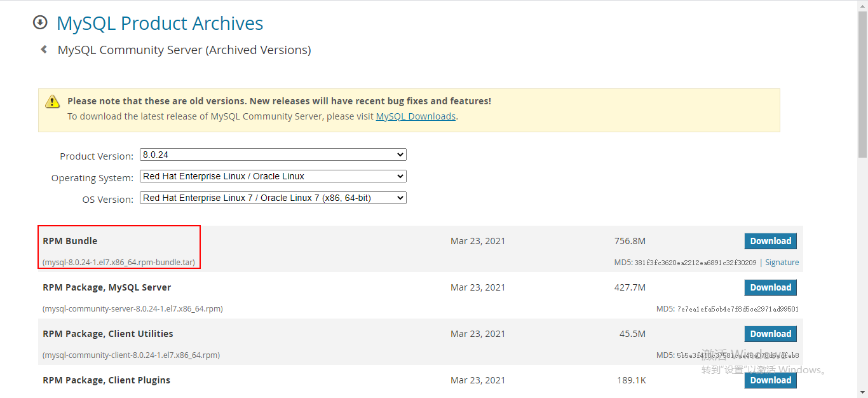Image resolution: width=868 pixels, height=398 pixels.
Task: Download RPM Package, Client Plugins
Action: click(770, 380)
